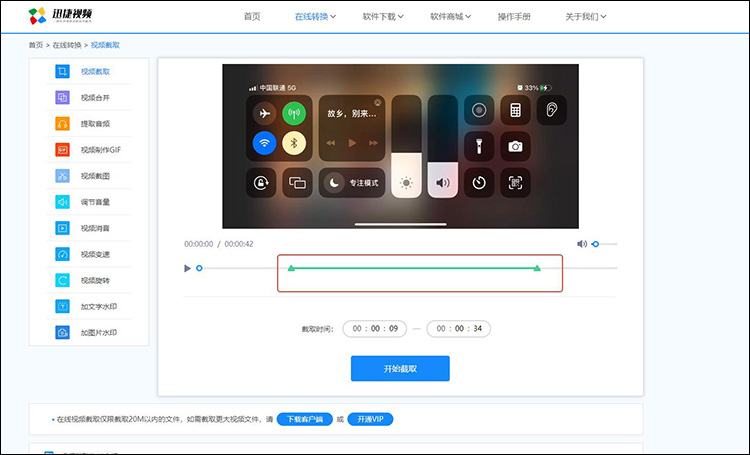Click the 下载客户端 button
The width and height of the screenshot is (750, 455).
coord(305,419)
